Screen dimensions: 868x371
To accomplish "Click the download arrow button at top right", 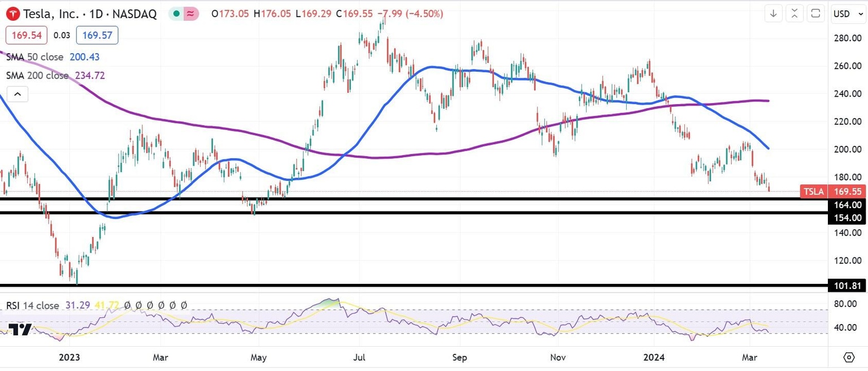I will point(774,14).
